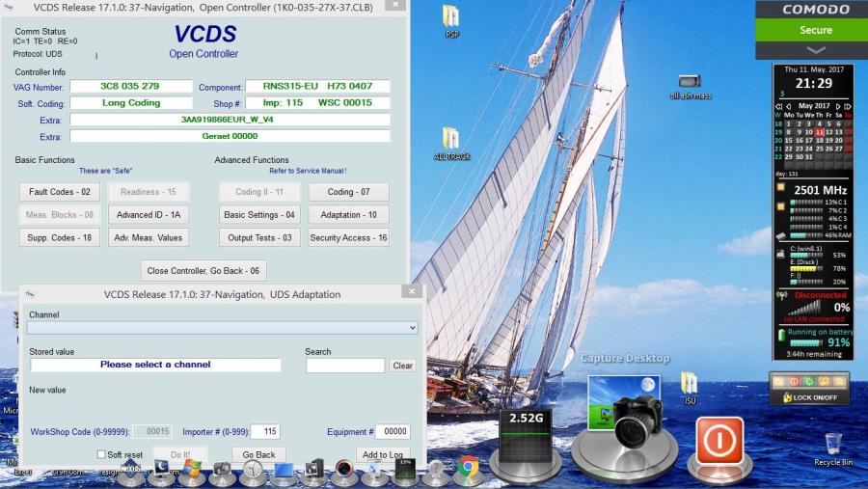Image resolution: width=868 pixels, height=489 pixels.
Task: Click the blue laptop screen dock icon
Action: coord(283,471)
